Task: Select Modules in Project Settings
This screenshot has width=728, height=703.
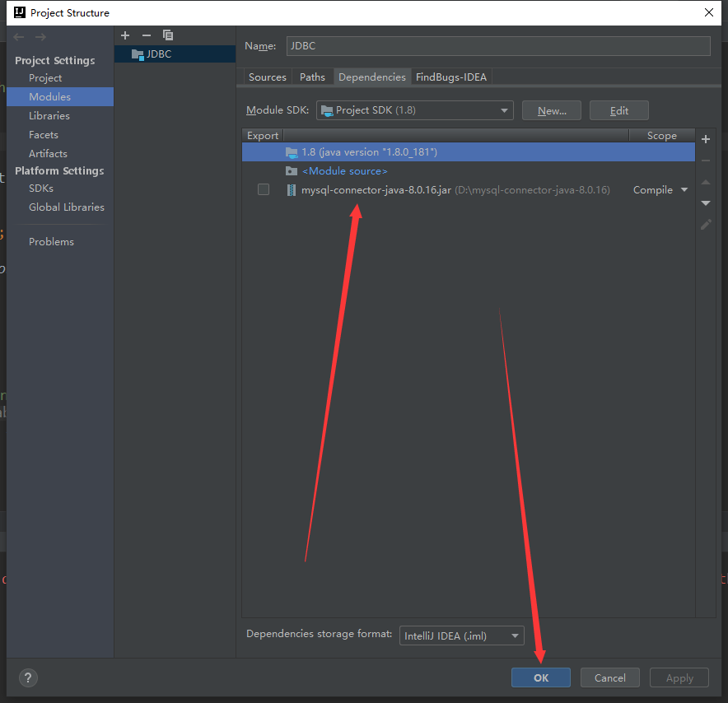Action: coord(60,96)
